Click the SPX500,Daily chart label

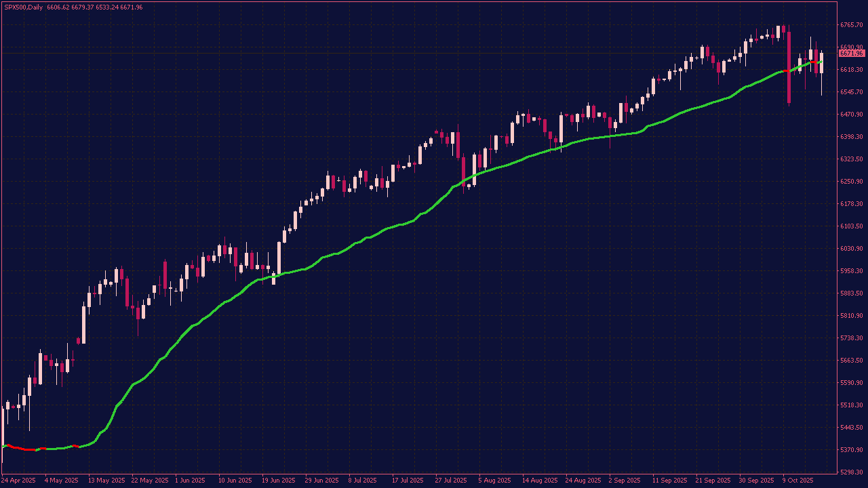point(24,5)
